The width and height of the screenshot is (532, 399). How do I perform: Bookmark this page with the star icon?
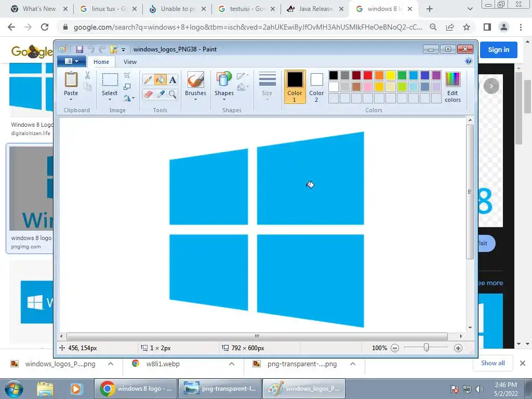[467, 27]
